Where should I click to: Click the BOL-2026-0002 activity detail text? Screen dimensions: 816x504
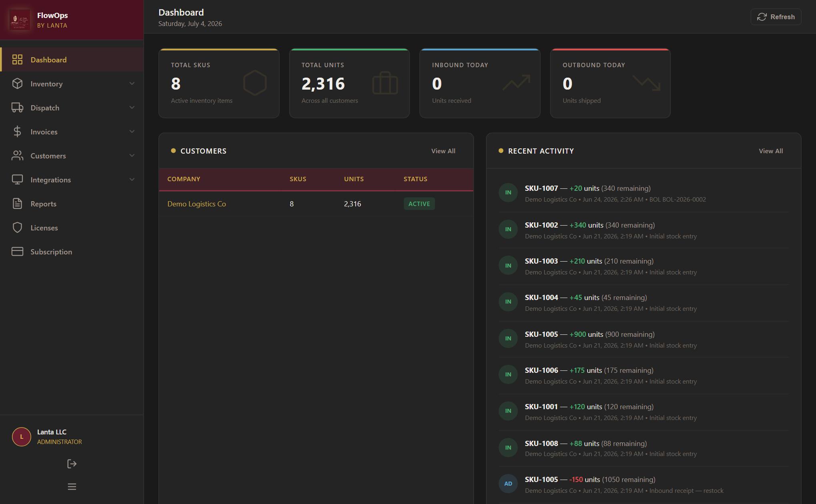pyautogui.click(x=678, y=199)
